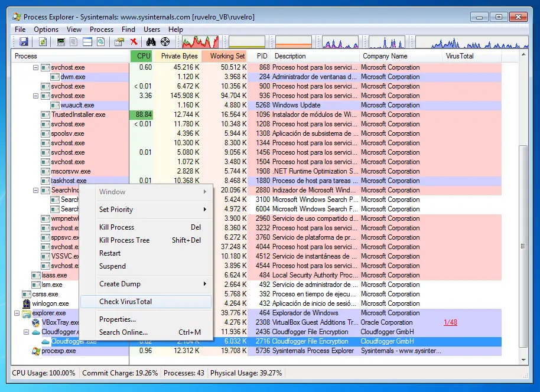Open the Process menu
Viewport: 540px width, 392px height.
[102, 30]
